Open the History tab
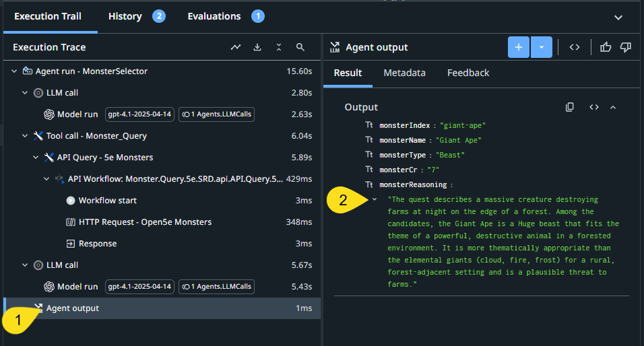This screenshot has height=346, width=644. click(125, 16)
